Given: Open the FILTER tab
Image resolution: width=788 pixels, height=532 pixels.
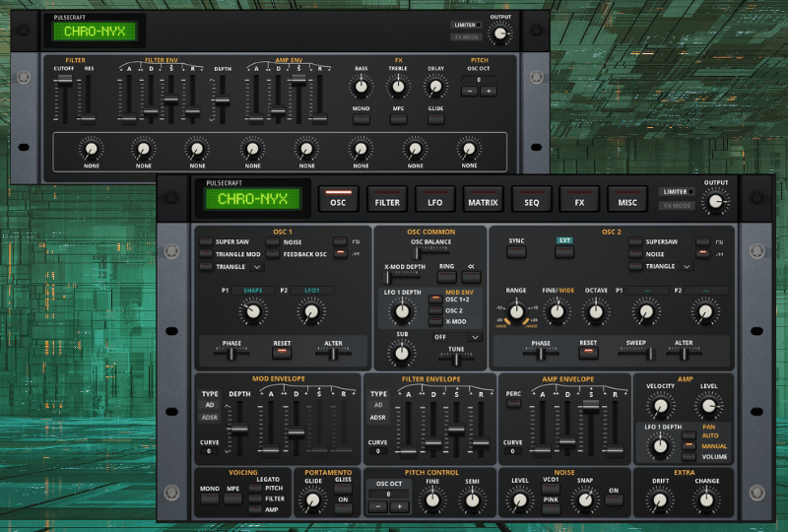Looking at the screenshot, I should (387, 199).
